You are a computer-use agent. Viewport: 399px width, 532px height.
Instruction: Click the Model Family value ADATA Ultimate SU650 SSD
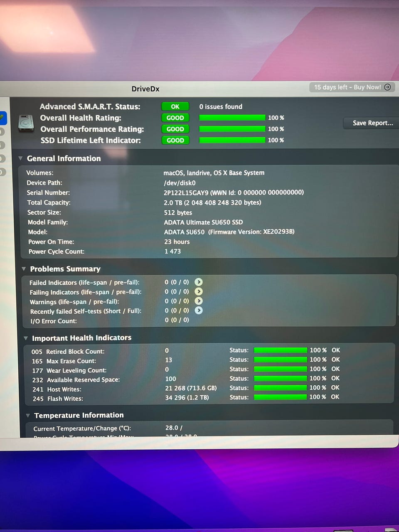(x=203, y=222)
